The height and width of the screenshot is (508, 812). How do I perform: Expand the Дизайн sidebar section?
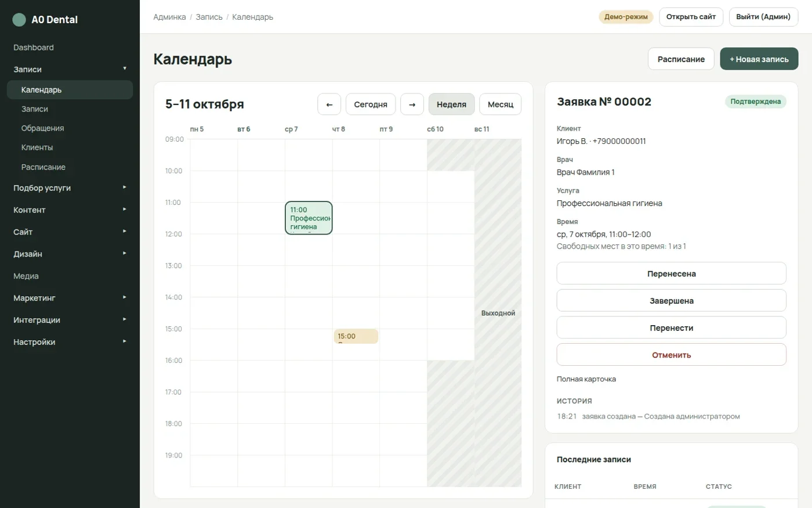coord(70,254)
